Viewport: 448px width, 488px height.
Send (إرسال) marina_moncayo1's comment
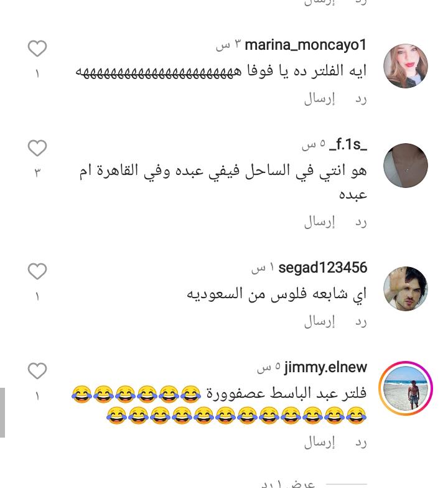pos(320,98)
